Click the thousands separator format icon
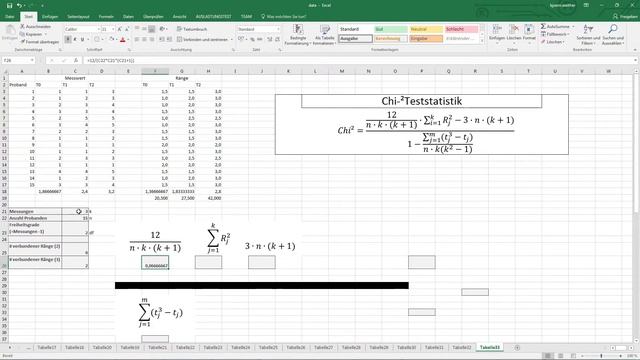The image size is (640, 360). coord(259,40)
